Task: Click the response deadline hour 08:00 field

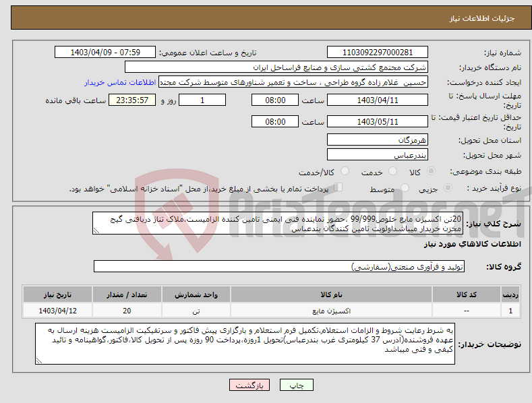Action: tap(275, 100)
